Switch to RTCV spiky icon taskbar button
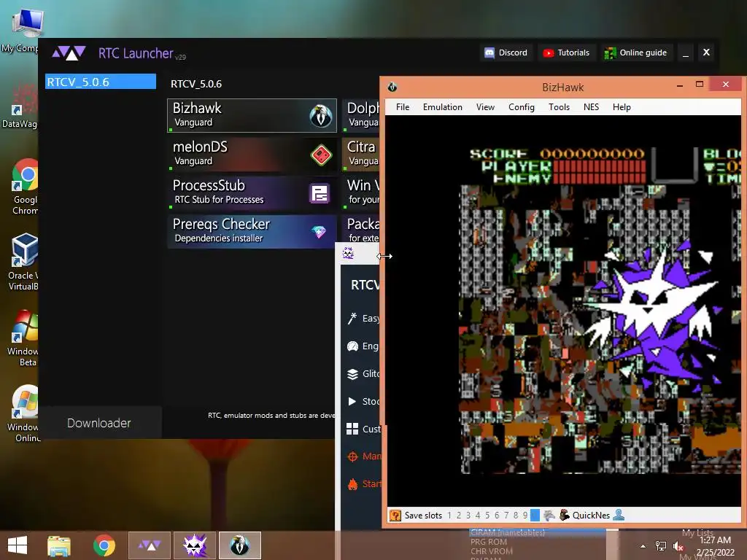The width and height of the screenshot is (747, 560). pyautogui.click(x=195, y=545)
